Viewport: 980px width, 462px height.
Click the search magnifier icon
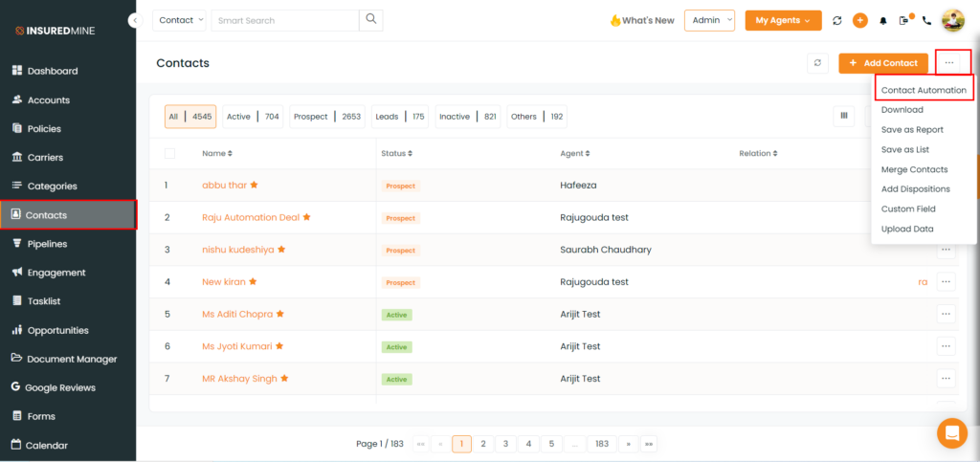click(371, 19)
